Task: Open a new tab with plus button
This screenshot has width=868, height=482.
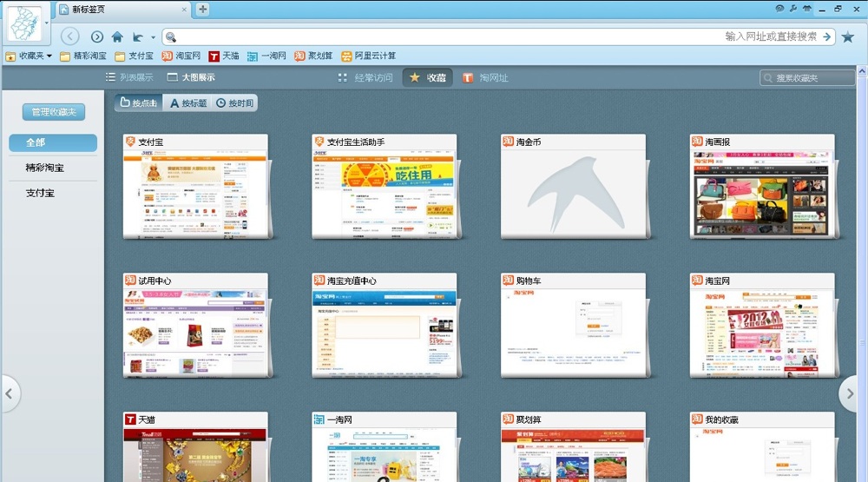Action: coord(202,10)
